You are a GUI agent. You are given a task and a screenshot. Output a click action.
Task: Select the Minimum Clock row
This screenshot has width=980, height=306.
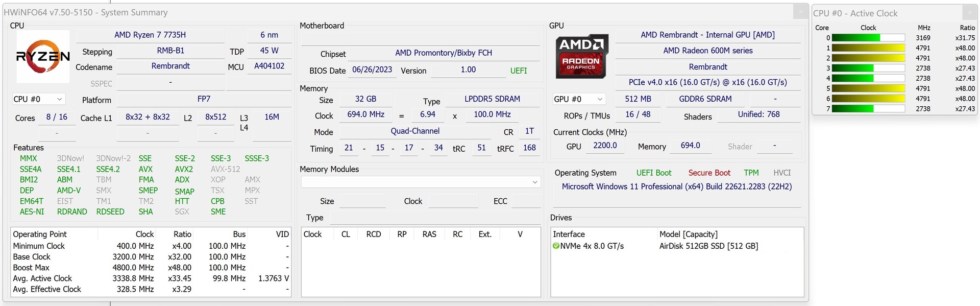(151, 246)
